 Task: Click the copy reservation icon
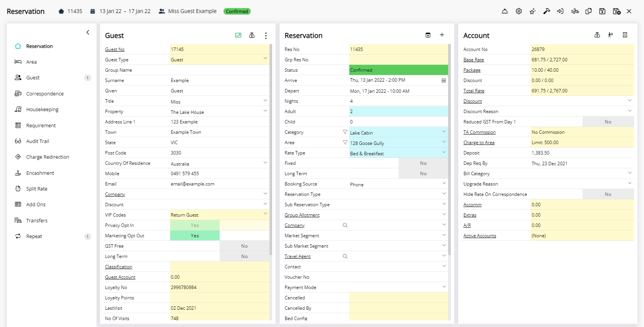click(x=588, y=12)
